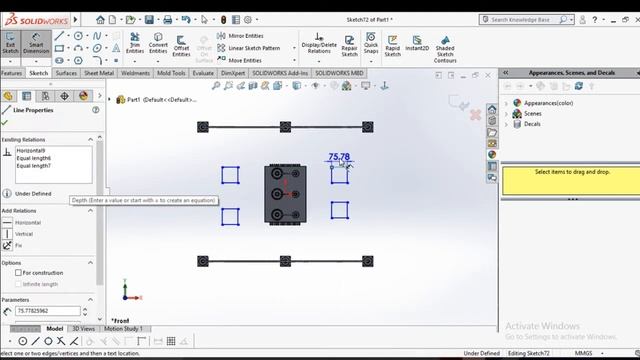Click the Repair Sketch tool

(x=349, y=45)
